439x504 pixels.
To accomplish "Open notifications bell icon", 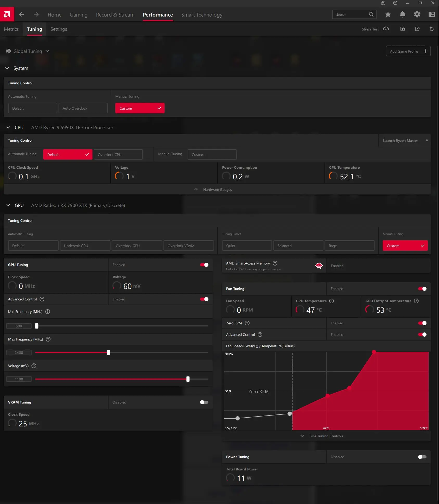I will [x=403, y=15].
